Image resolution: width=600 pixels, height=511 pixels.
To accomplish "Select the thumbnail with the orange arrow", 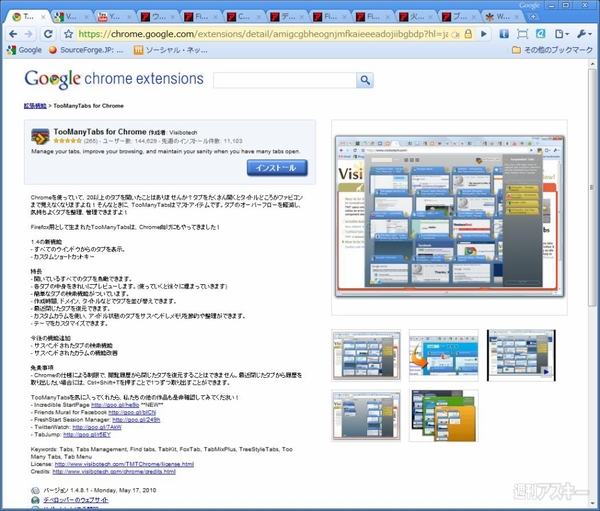I will 443,355.
